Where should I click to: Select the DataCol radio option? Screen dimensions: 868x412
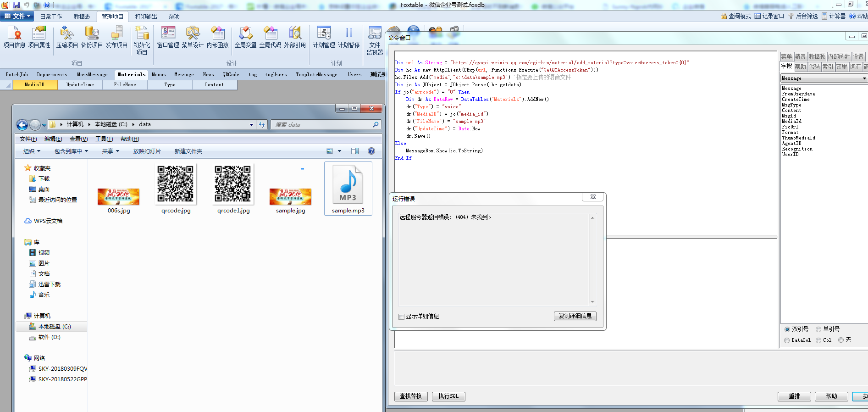tap(787, 340)
